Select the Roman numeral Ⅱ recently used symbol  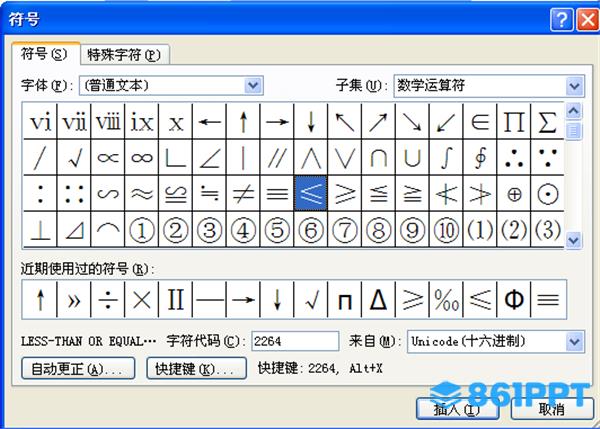[x=175, y=299]
